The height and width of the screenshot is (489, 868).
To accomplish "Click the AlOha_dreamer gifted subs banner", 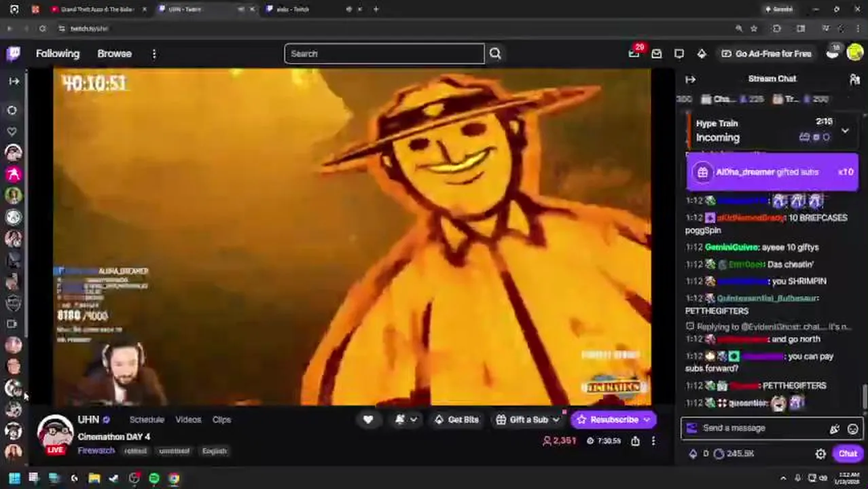I will click(x=772, y=172).
